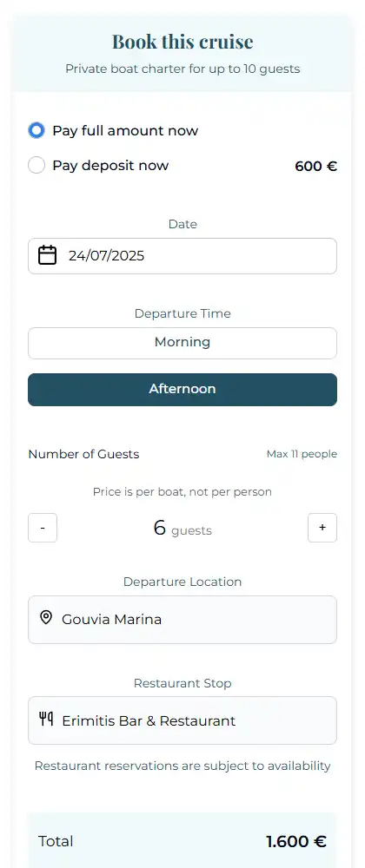Decrease guests with minus button
Screen dimensions: 365x868
[43, 528]
